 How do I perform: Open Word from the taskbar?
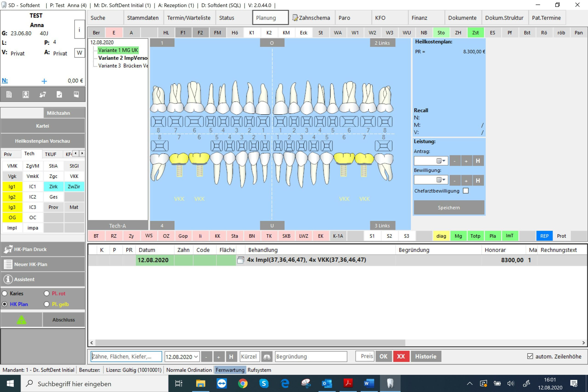(369, 383)
